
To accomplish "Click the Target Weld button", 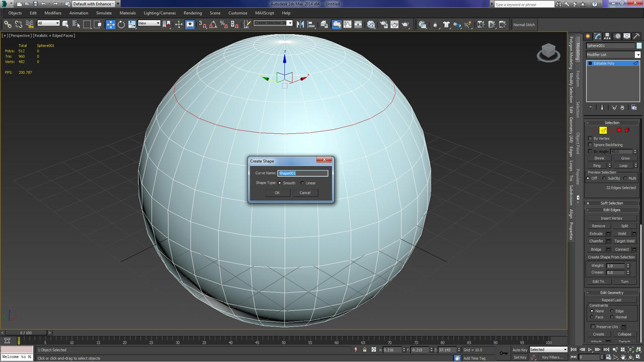I will pyautogui.click(x=624, y=241).
